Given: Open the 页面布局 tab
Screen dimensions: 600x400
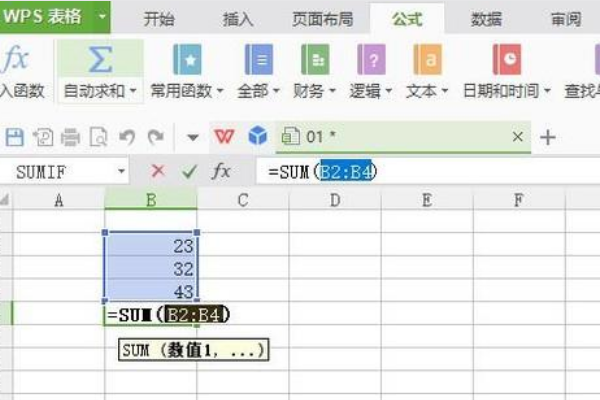Looking at the screenshot, I should (x=323, y=19).
